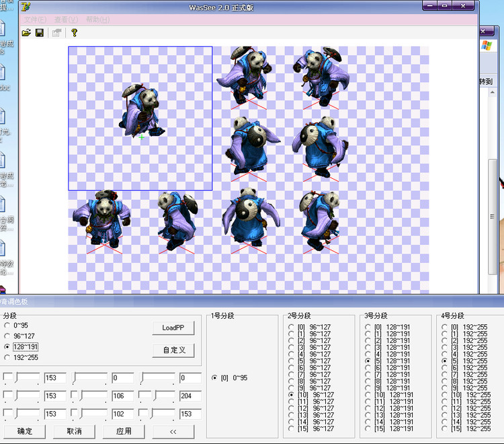Open the 帮助(H) menu
The width and height of the screenshot is (504, 444).
click(97, 20)
